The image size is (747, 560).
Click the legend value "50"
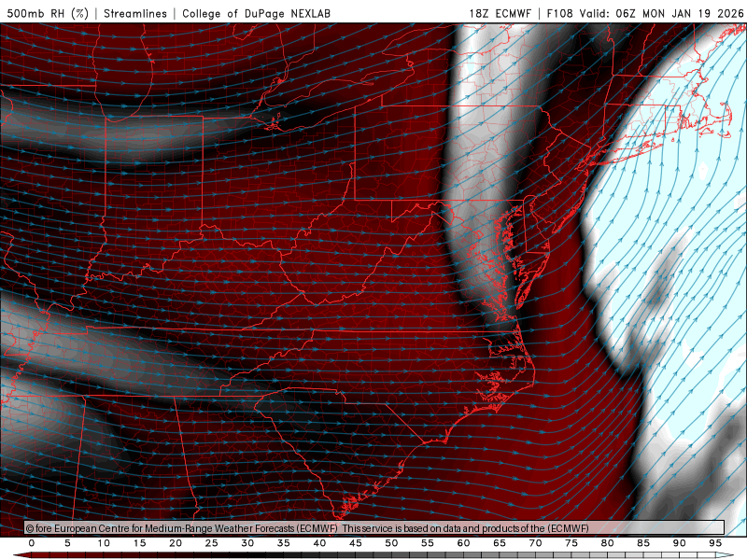(x=391, y=543)
